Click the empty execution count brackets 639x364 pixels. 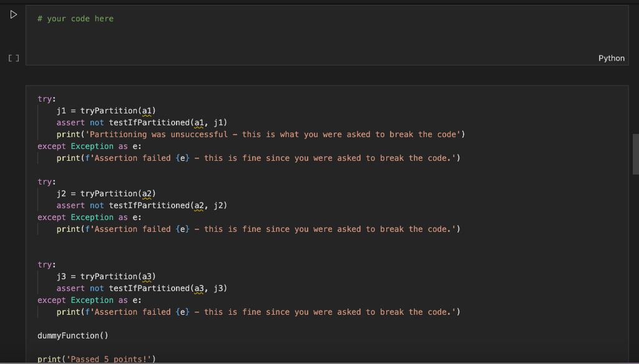[13, 57]
